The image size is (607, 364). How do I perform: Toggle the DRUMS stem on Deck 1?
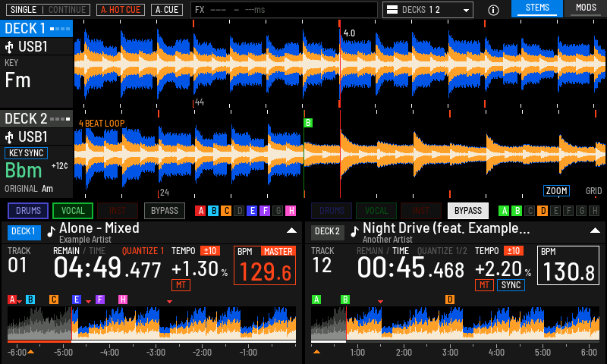tap(28, 211)
